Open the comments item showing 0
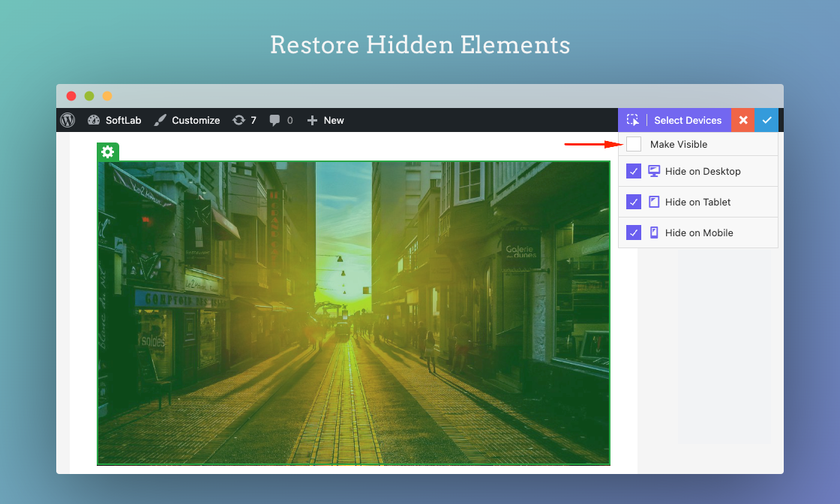This screenshot has height=504, width=840. [281, 120]
